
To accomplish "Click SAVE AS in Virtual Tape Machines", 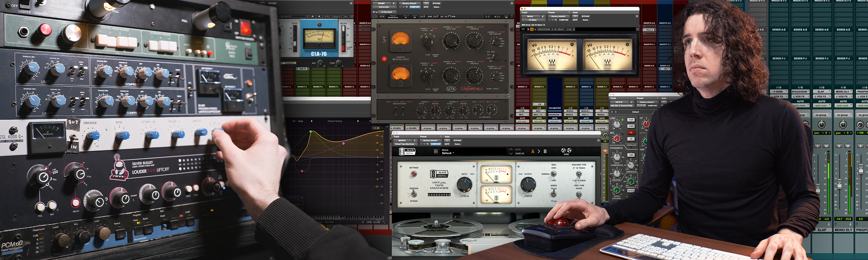I will click(x=520, y=154).
